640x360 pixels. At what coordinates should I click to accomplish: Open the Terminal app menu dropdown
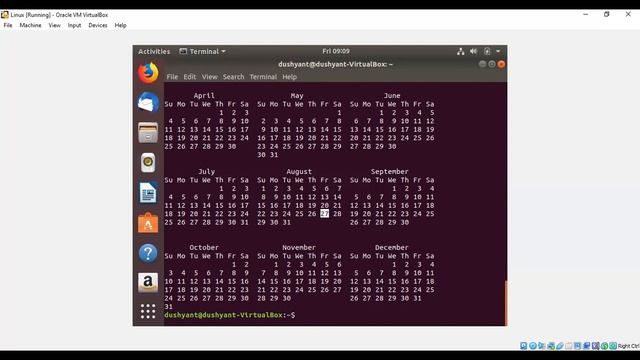click(202, 51)
